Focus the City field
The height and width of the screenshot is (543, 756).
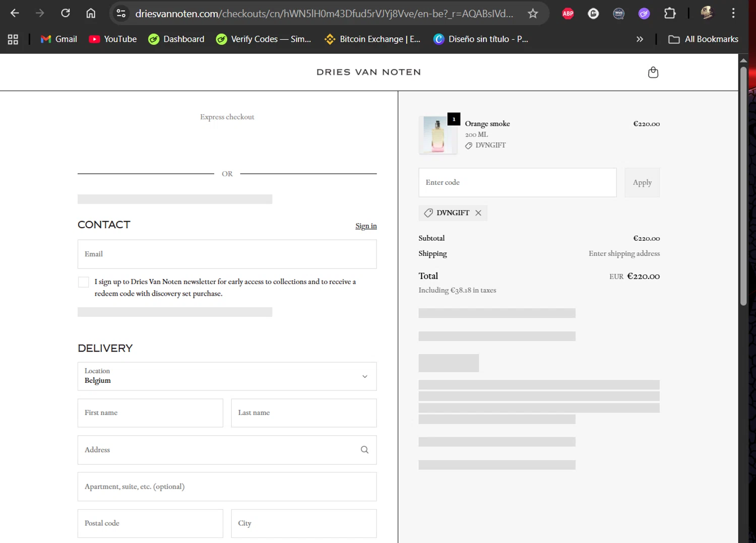point(304,523)
